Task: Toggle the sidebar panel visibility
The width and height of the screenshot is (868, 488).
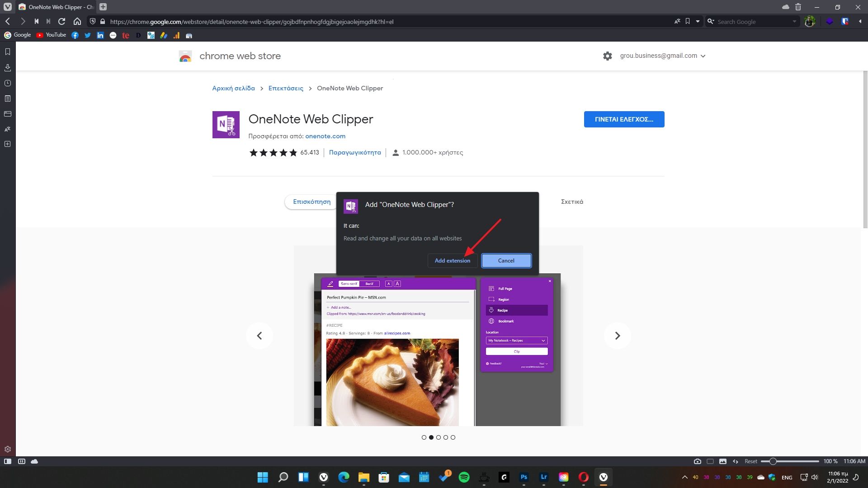Action: point(8,461)
